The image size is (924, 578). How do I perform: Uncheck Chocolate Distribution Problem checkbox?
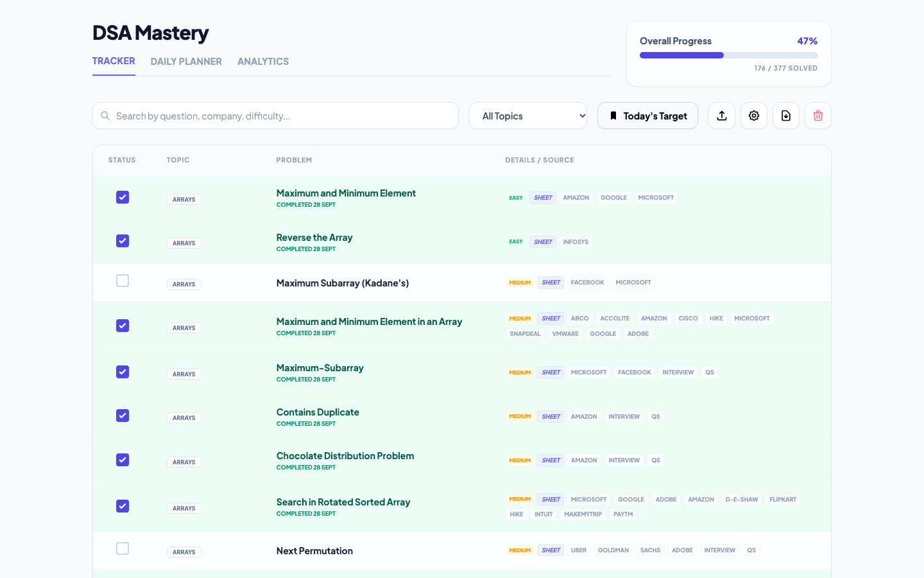[x=123, y=460]
